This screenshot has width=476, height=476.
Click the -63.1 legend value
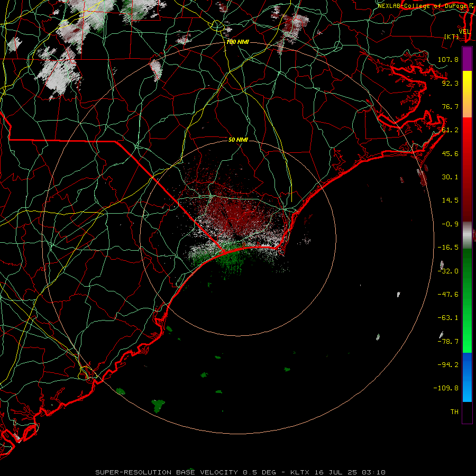tap(448, 318)
